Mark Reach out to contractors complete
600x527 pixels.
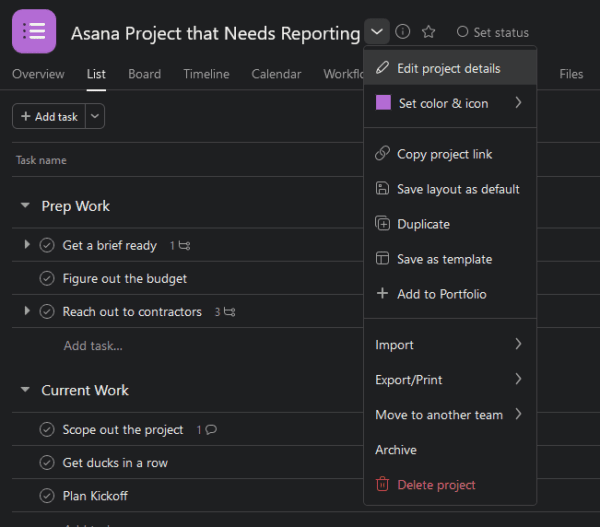pyautogui.click(x=47, y=312)
